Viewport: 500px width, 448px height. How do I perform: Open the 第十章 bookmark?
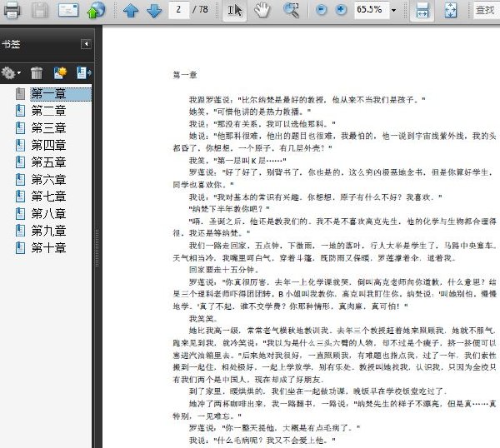(48, 248)
